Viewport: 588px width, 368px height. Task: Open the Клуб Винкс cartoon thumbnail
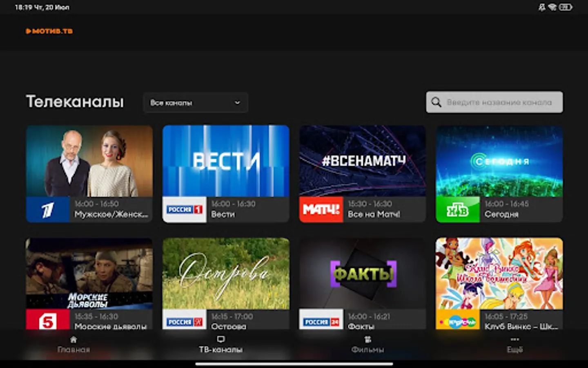499,274
